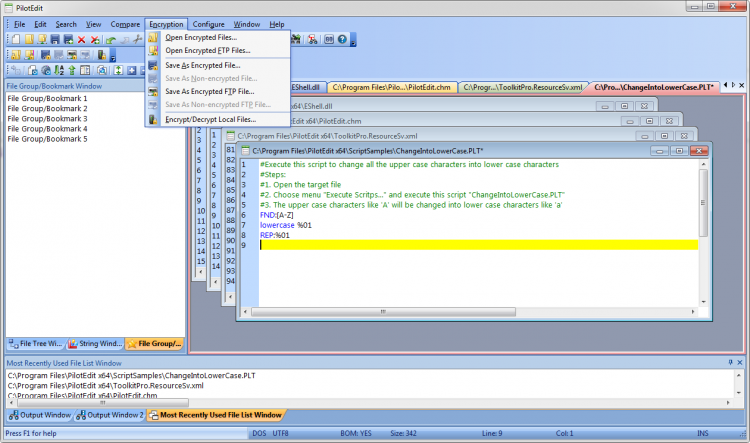750x443 pixels.
Task: Click the New file toolbar icon
Action: tap(16, 39)
